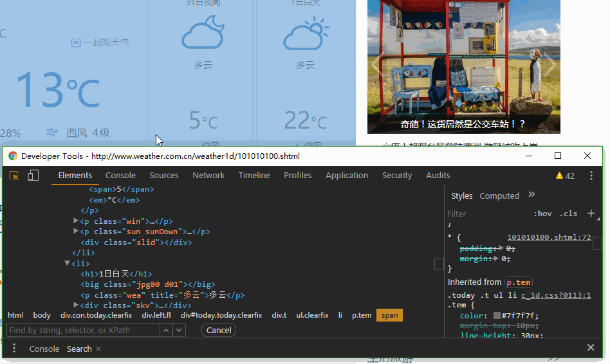This screenshot has height=364, width=610.
Task: Open the Security tab
Action: click(x=397, y=176)
